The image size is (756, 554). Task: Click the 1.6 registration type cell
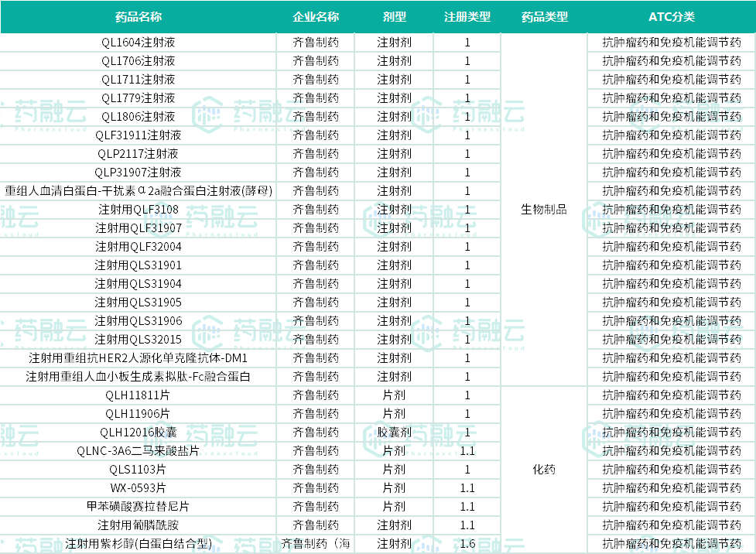tap(467, 544)
